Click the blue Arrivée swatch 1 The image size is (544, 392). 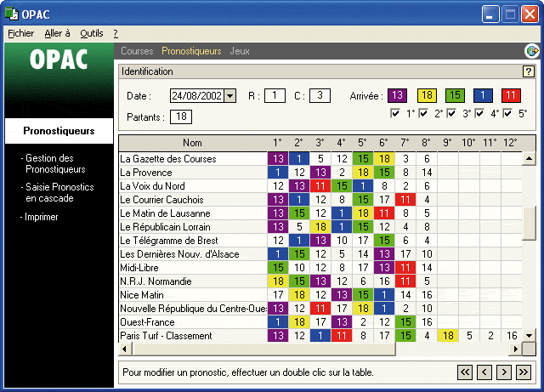click(x=483, y=95)
